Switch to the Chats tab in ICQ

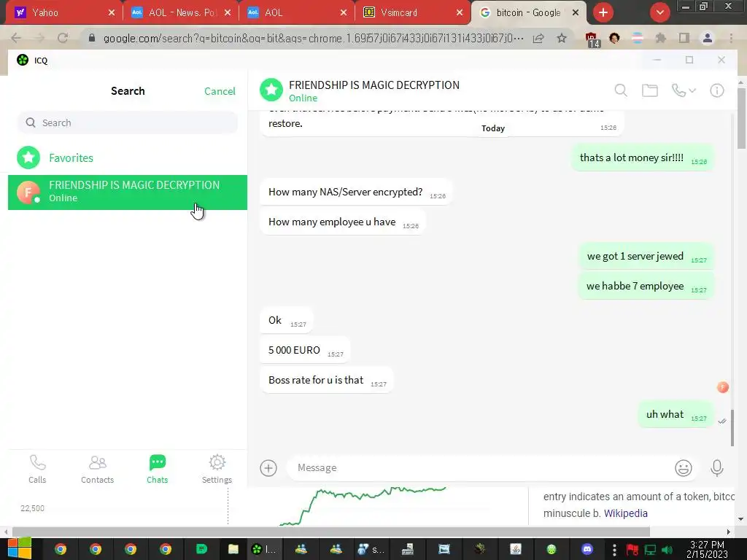point(158,469)
